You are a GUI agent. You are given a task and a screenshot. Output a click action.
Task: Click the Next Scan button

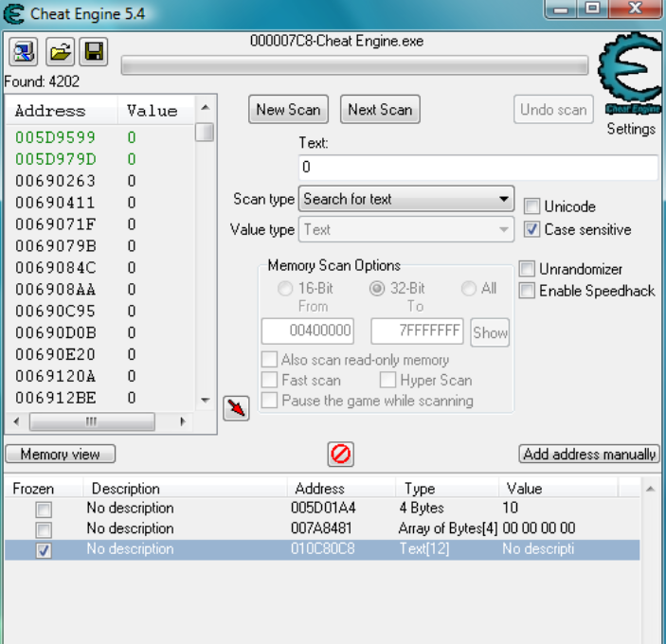(380, 110)
